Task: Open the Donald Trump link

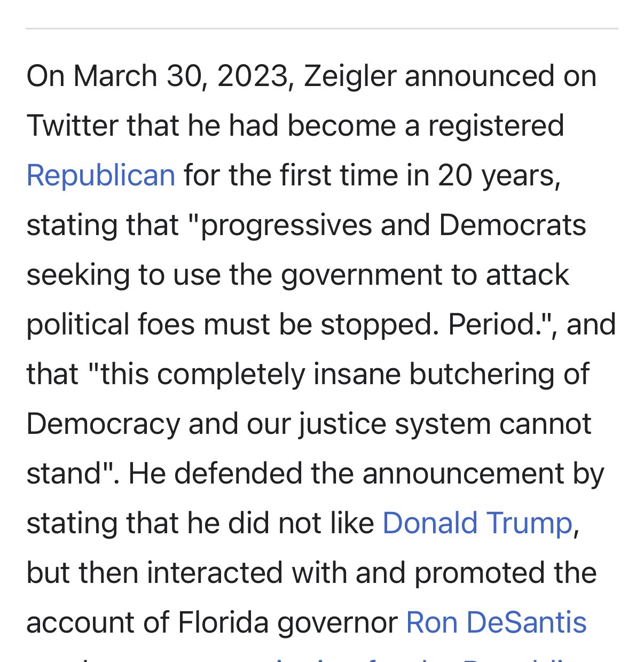Action: (477, 523)
